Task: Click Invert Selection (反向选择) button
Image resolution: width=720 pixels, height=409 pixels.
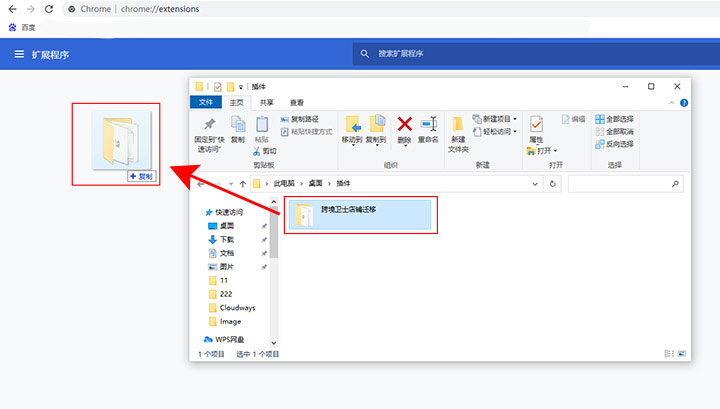Action: pyautogui.click(x=613, y=143)
